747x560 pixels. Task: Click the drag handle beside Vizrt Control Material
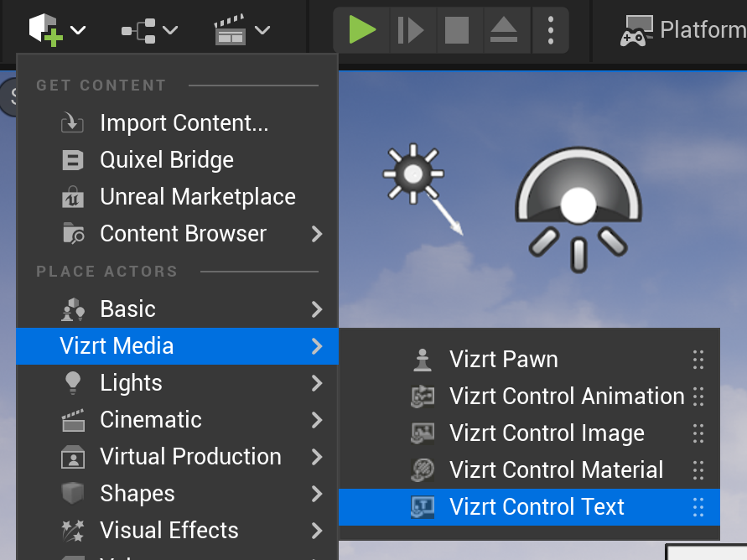click(x=698, y=470)
